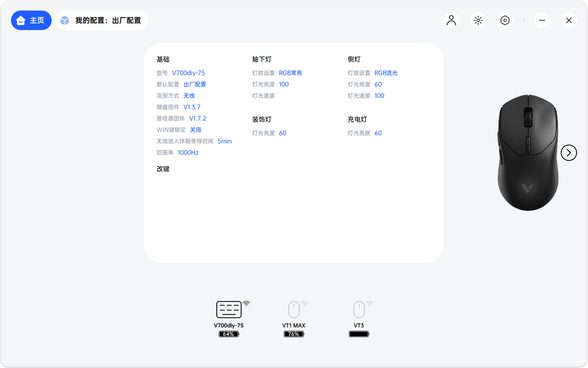Minimize the application window
Screen dimensions: 588x368
click(x=542, y=20)
